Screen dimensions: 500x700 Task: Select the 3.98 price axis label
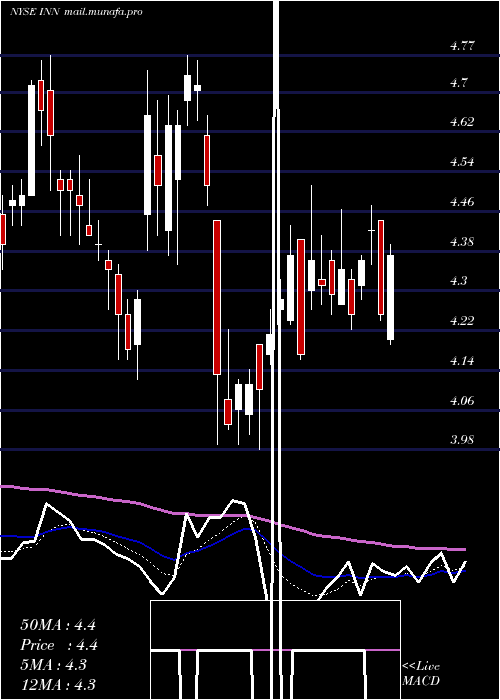coord(462,440)
